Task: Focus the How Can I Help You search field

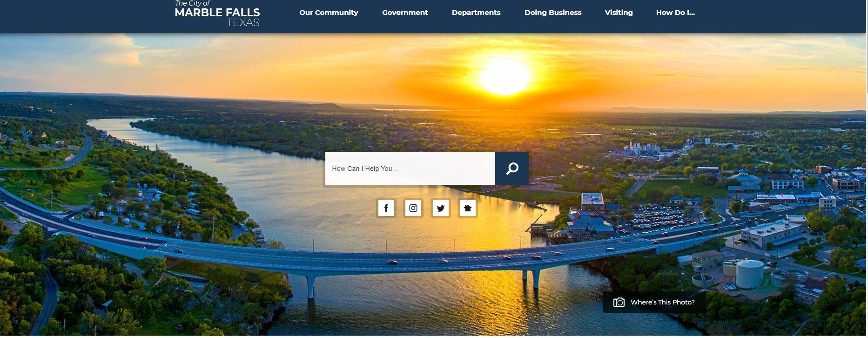Action: (410, 169)
